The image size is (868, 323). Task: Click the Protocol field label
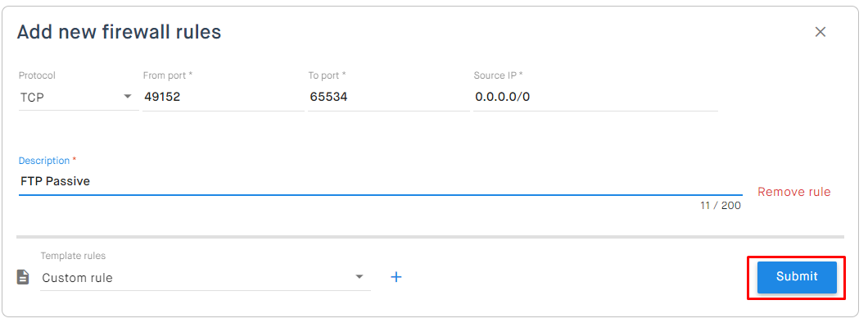pos(37,75)
